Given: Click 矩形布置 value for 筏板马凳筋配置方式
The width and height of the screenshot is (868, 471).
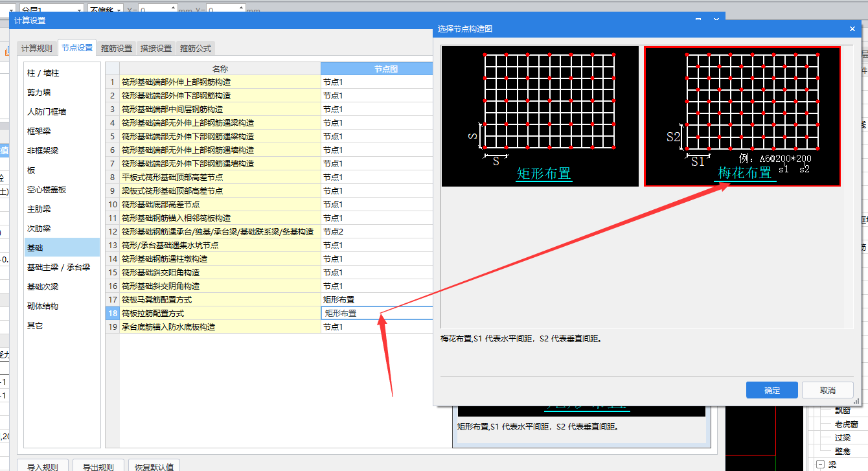Looking at the screenshot, I should click(377, 300).
